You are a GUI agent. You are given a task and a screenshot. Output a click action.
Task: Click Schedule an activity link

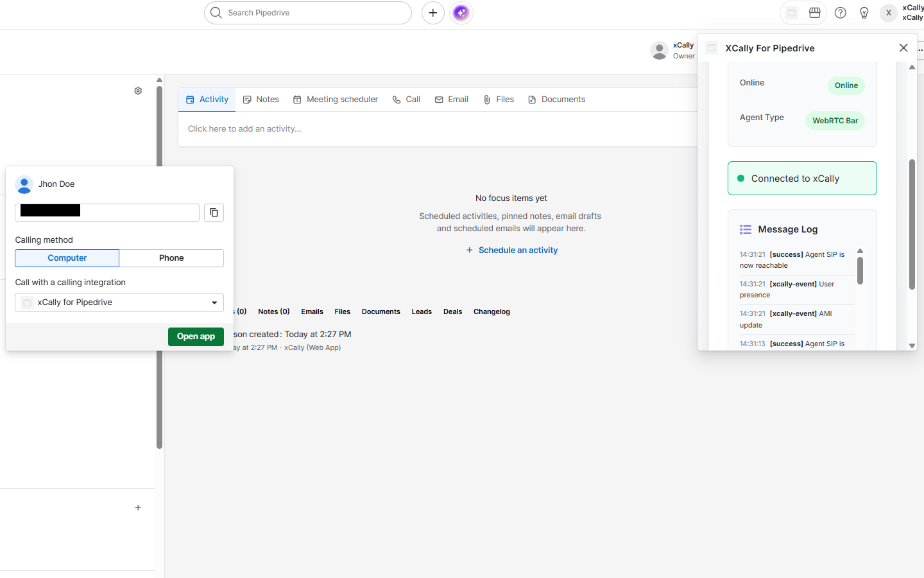pos(512,250)
